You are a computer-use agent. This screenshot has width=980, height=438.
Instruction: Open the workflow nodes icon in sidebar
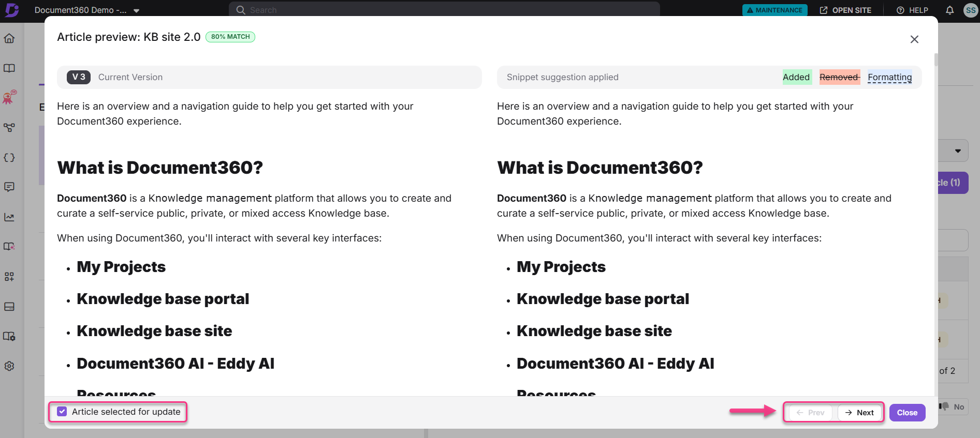click(9, 127)
